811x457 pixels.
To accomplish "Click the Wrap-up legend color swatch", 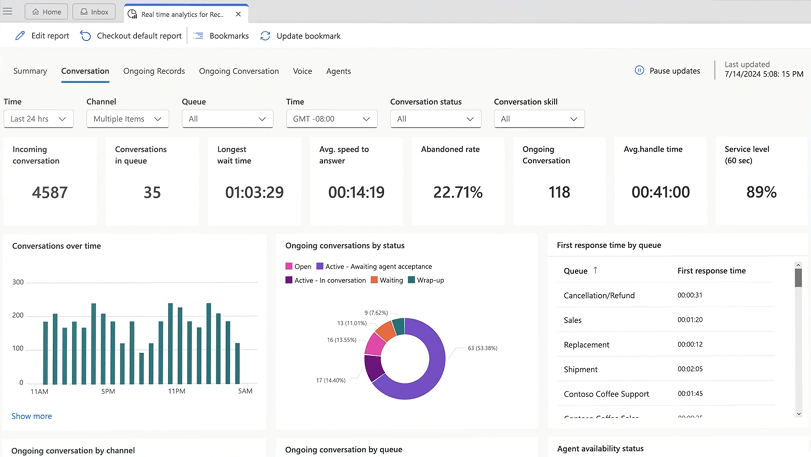I will click(412, 280).
